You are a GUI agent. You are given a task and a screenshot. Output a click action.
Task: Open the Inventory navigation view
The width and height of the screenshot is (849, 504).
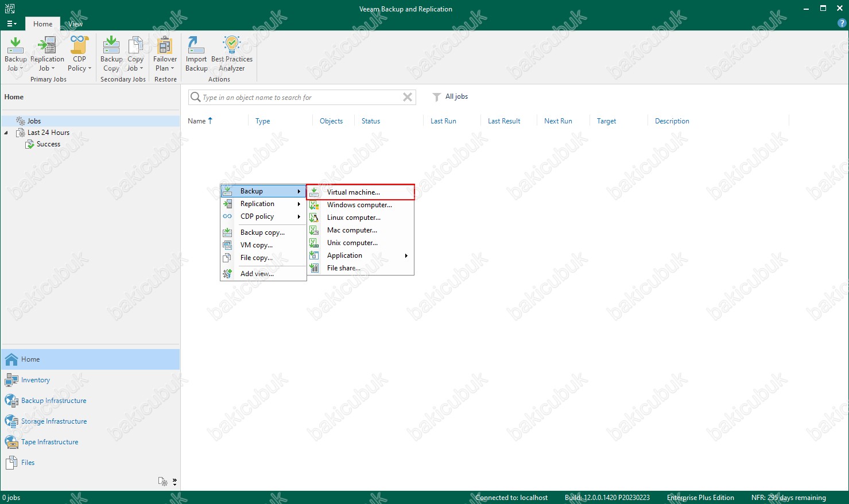(x=90, y=380)
